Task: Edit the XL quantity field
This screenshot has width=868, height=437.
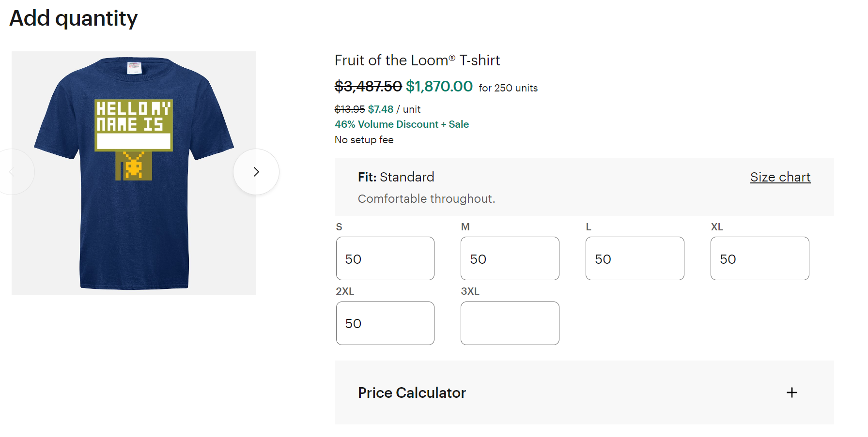Action: click(x=759, y=258)
